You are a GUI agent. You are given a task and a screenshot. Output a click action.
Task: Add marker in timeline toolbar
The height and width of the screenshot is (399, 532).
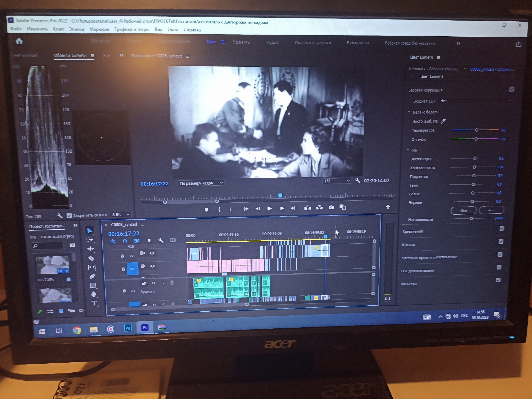coord(149,241)
